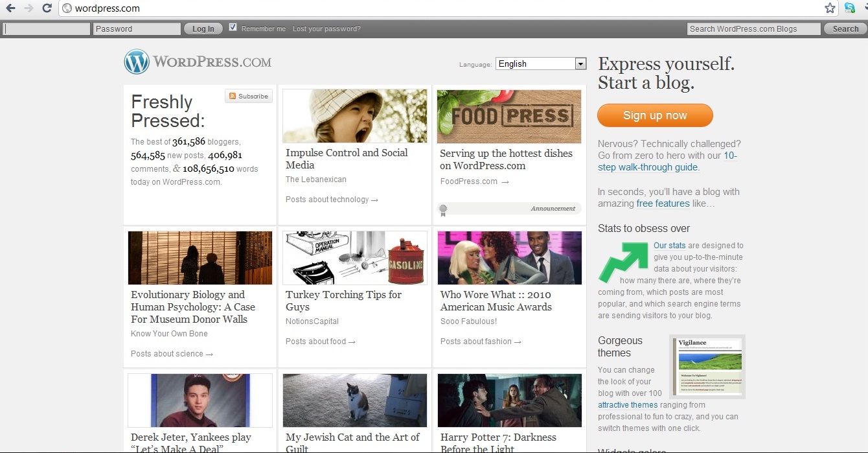
Task: Open Serving up the hottest dishes post
Action: [x=506, y=159]
